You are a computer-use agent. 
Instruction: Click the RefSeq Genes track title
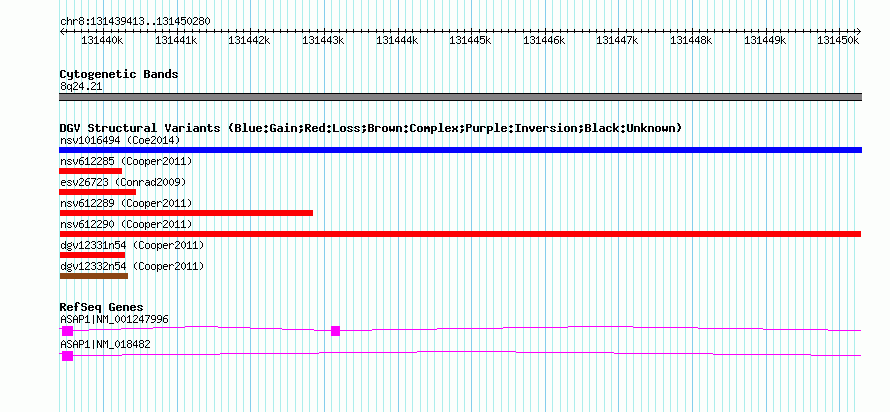coord(101,308)
